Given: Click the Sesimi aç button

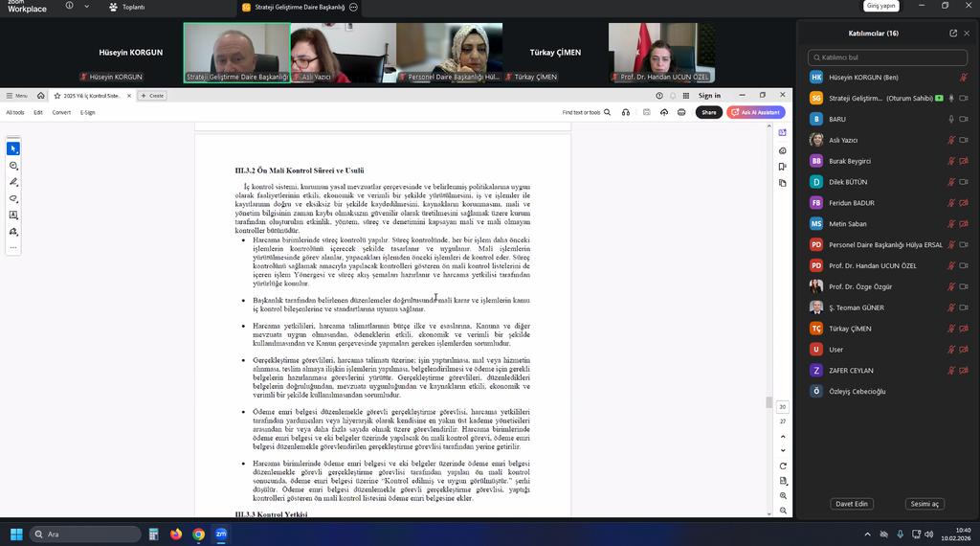Looking at the screenshot, I should 924,504.
